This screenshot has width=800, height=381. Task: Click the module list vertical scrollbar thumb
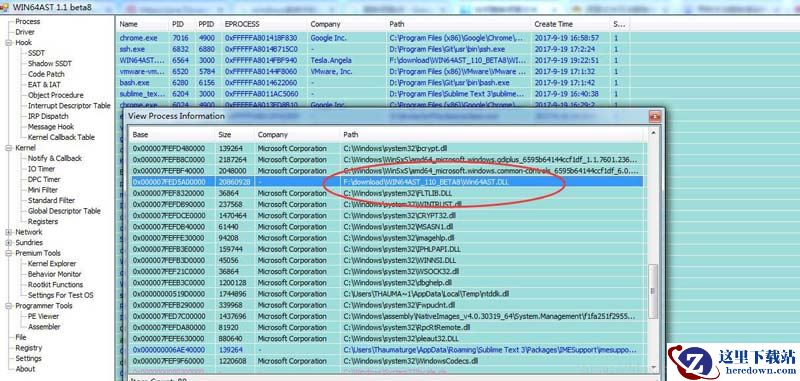point(652,291)
